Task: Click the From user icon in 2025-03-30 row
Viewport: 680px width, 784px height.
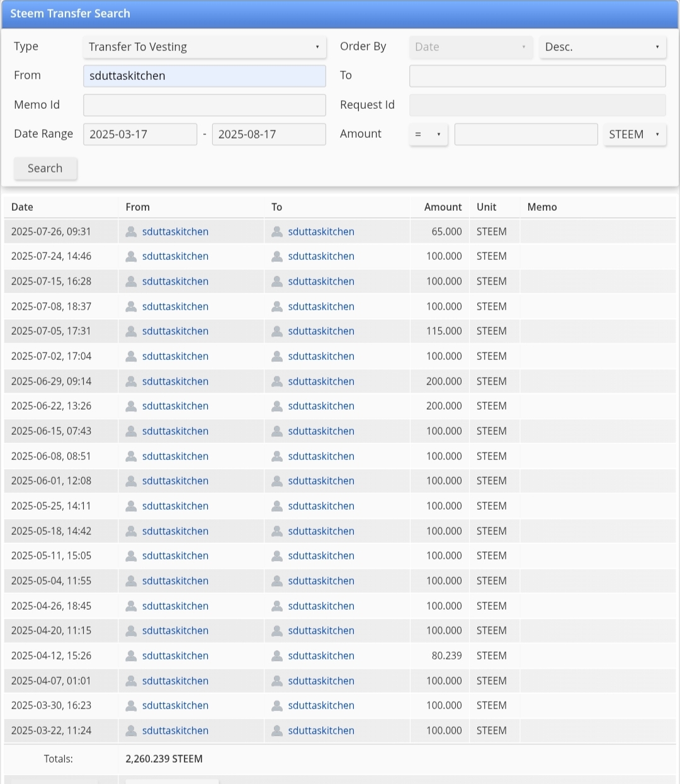Action: (x=131, y=705)
